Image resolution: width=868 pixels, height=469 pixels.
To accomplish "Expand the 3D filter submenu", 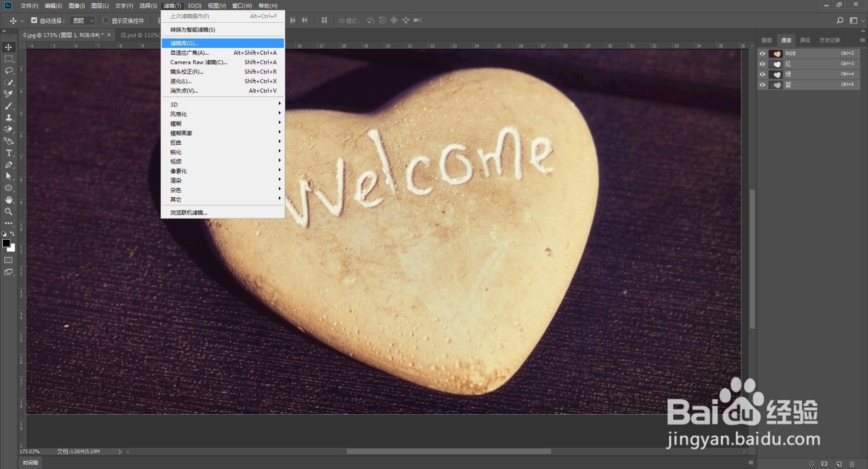I will (223, 104).
